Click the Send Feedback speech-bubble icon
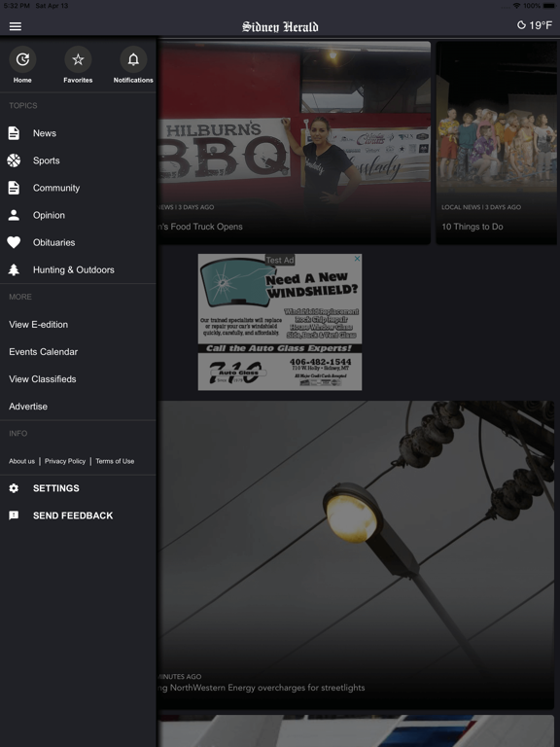The width and height of the screenshot is (560, 747). coord(14,516)
